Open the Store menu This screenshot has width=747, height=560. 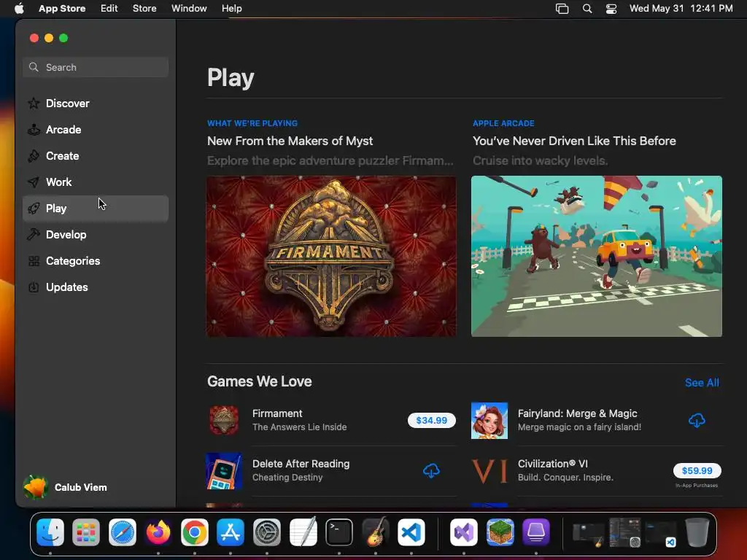(144, 9)
